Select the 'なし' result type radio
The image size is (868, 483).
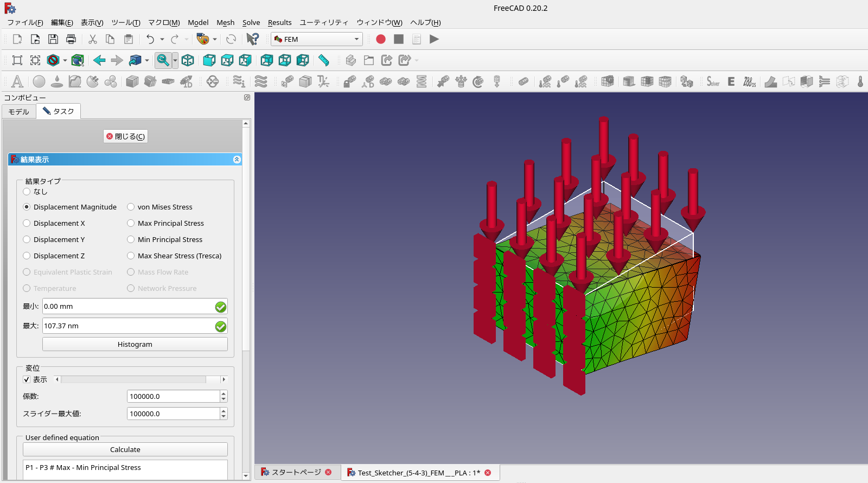(27, 192)
